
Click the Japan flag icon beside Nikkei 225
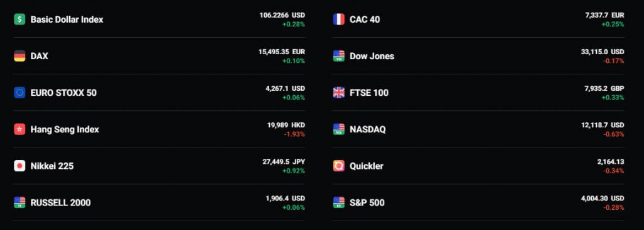19,166
